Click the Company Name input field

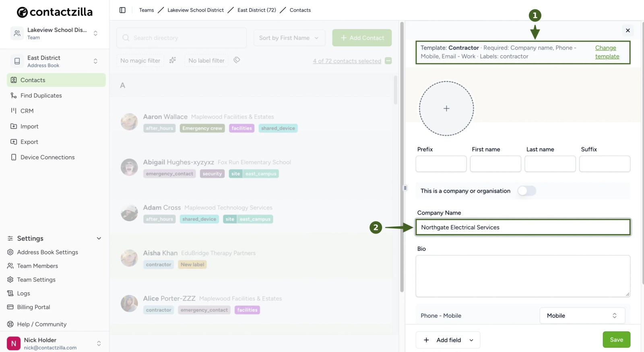coord(523,227)
